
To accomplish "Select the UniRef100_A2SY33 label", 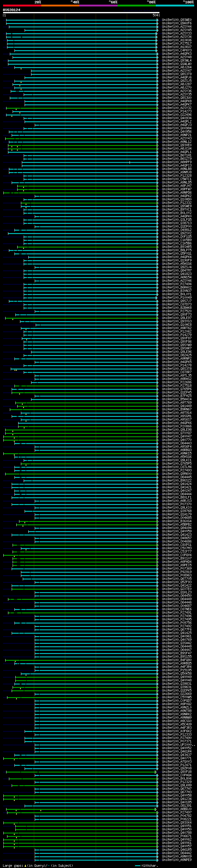I will pos(177,33).
